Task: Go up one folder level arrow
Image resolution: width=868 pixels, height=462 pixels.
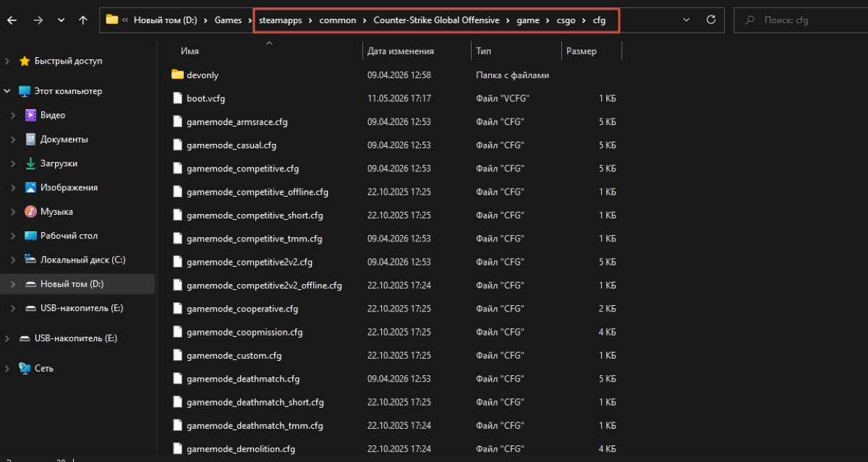Action: [x=83, y=20]
